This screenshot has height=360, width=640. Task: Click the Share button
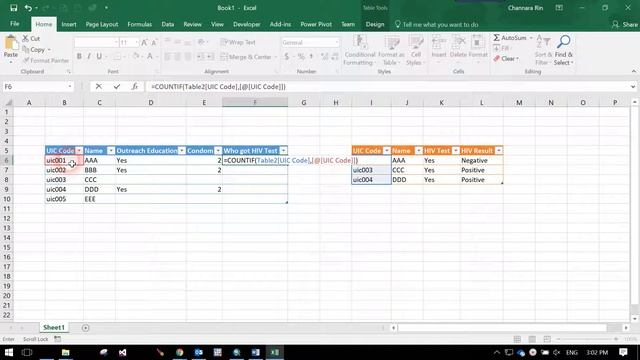pyautogui.click(x=625, y=24)
